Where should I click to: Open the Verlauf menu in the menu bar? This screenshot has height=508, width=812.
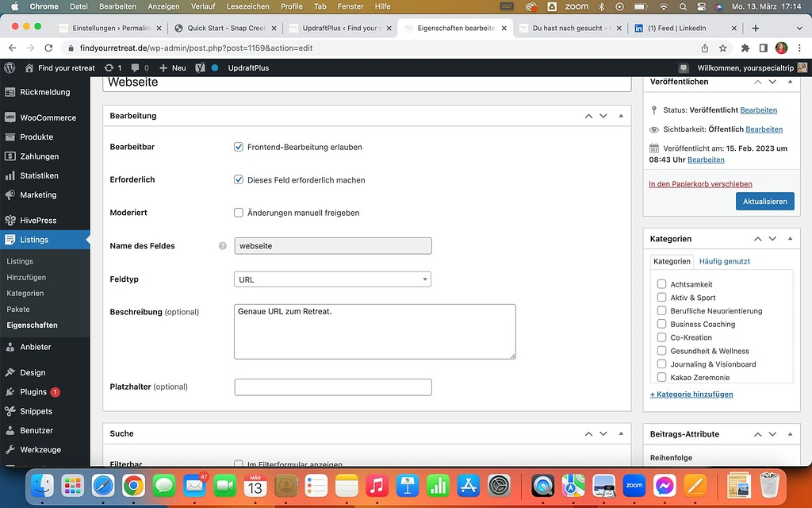tap(203, 6)
